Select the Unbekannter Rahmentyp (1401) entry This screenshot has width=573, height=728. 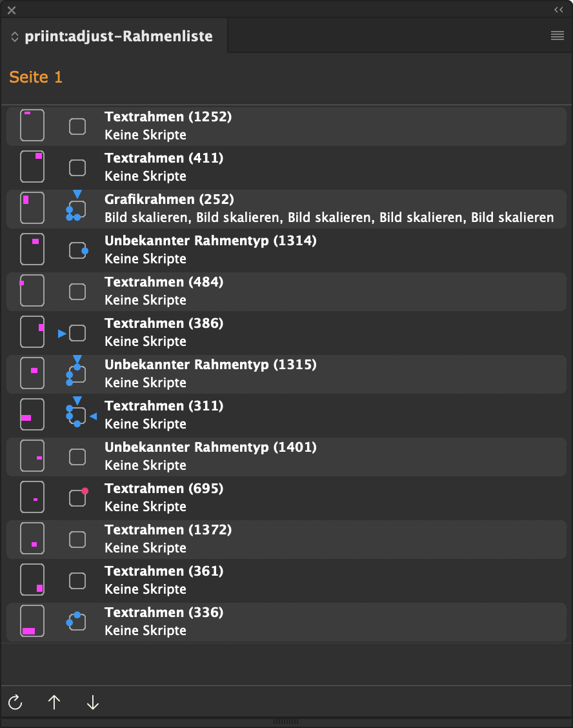(x=286, y=456)
